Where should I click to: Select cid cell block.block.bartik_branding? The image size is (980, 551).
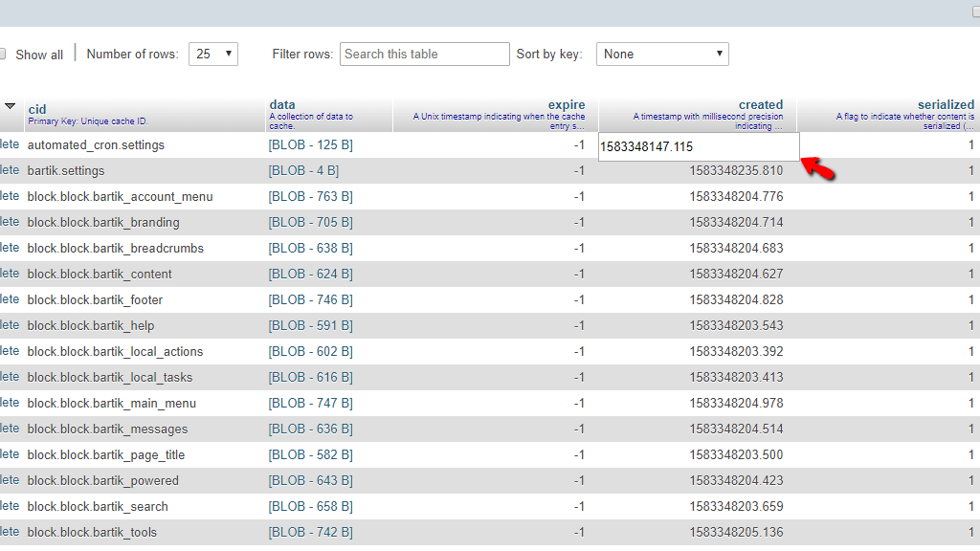click(103, 222)
